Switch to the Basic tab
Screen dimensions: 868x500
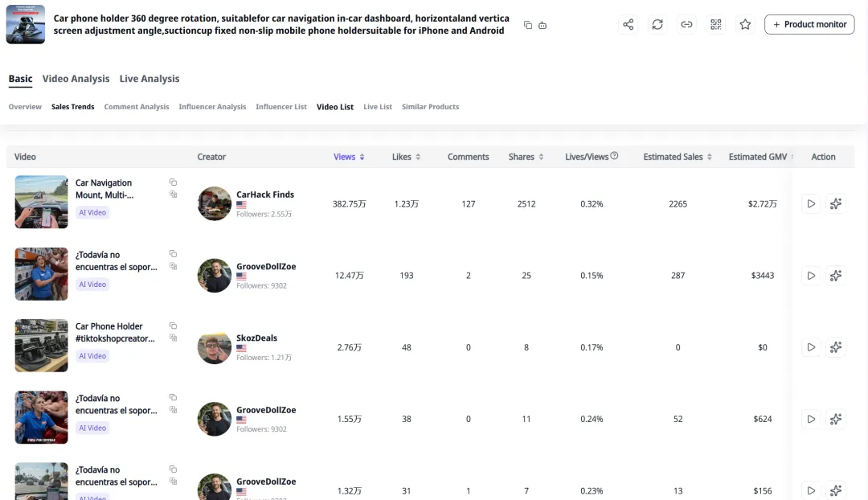click(20, 79)
